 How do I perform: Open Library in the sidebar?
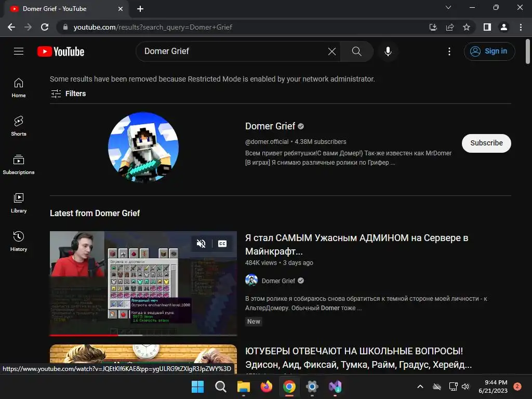point(19,203)
